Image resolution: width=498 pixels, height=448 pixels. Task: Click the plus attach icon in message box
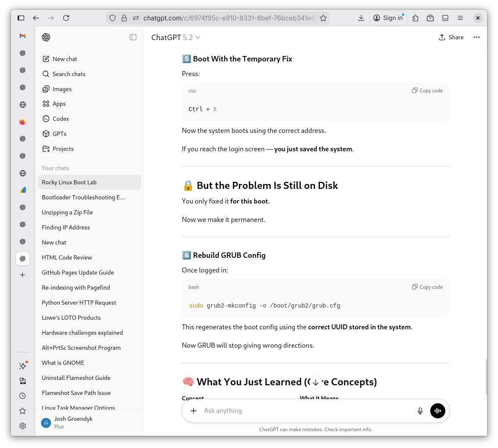point(194,411)
